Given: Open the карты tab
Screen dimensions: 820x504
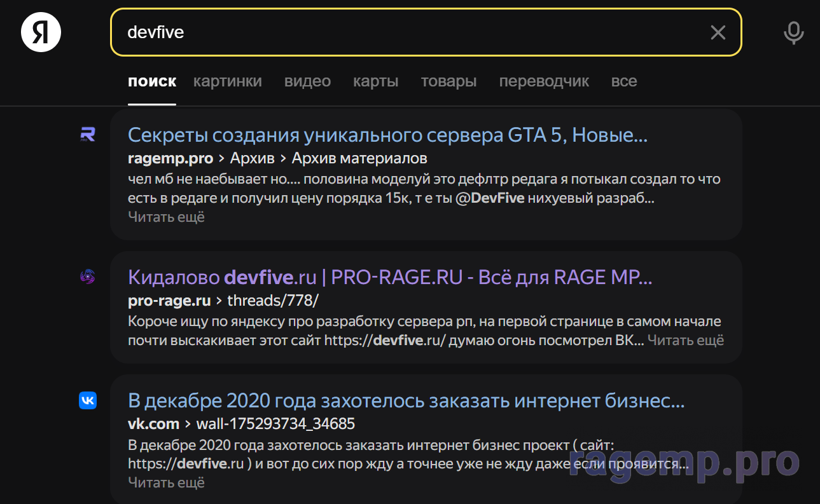Looking at the screenshot, I should (x=376, y=81).
